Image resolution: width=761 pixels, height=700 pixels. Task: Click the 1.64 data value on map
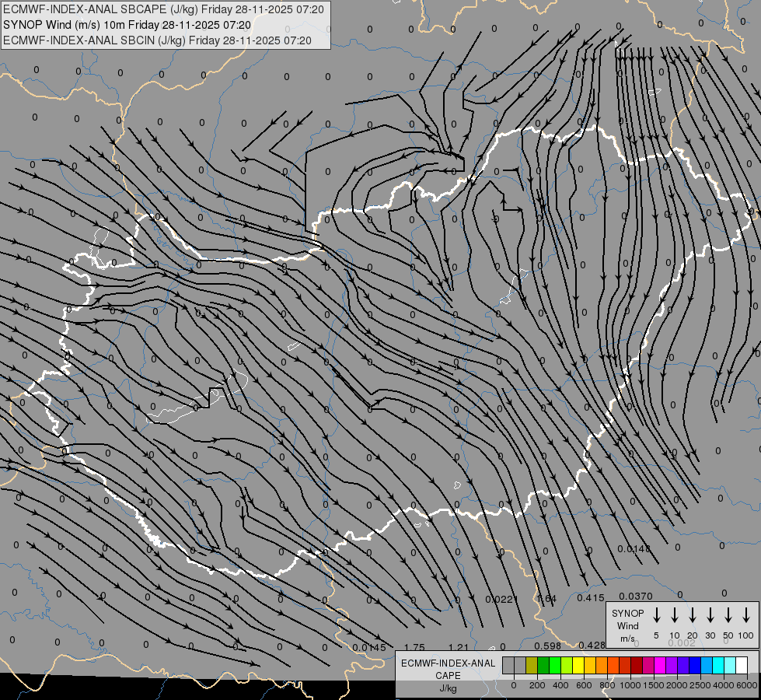[x=547, y=598]
